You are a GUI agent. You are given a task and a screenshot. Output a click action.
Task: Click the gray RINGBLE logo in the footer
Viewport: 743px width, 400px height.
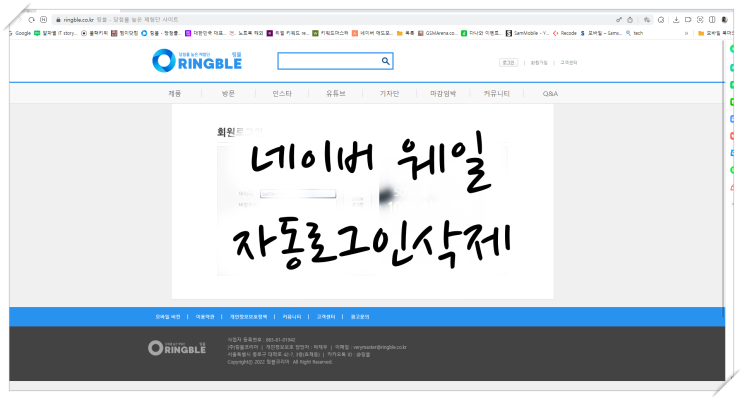[177, 348]
